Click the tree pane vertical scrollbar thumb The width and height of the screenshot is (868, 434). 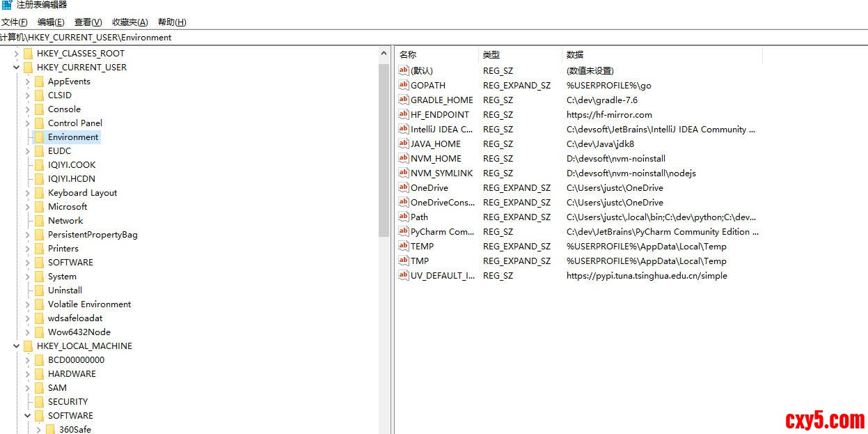point(384,150)
